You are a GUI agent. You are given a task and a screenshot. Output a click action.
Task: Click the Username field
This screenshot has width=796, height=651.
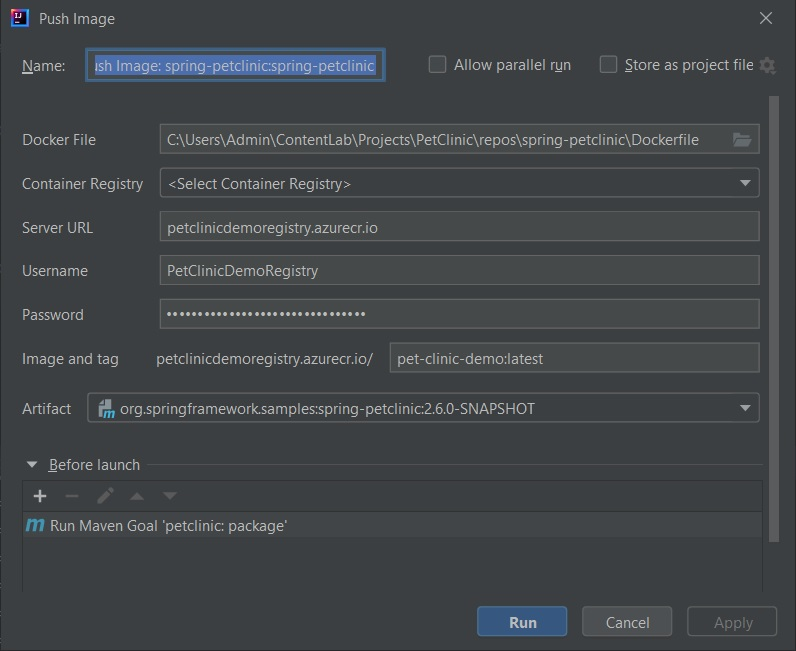tap(459, 270)
